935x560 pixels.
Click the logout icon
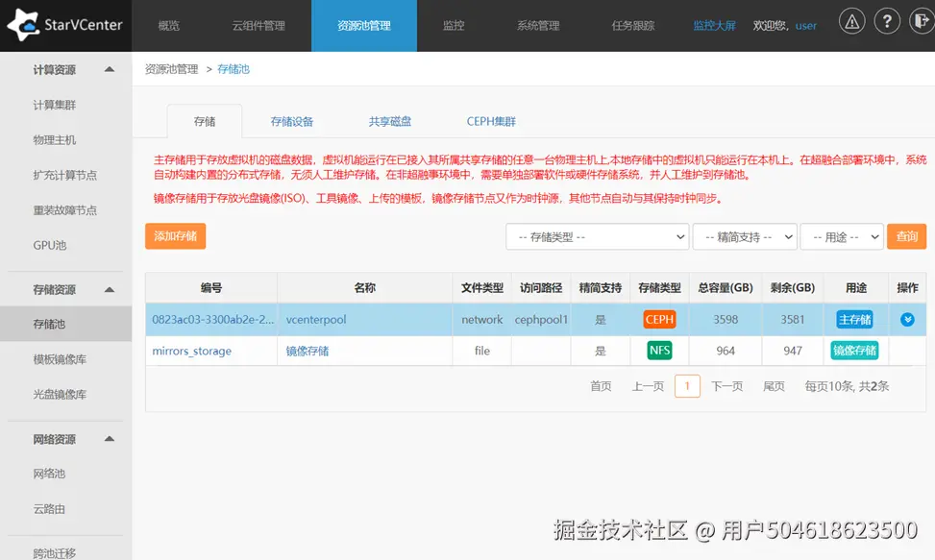point(922,22)
